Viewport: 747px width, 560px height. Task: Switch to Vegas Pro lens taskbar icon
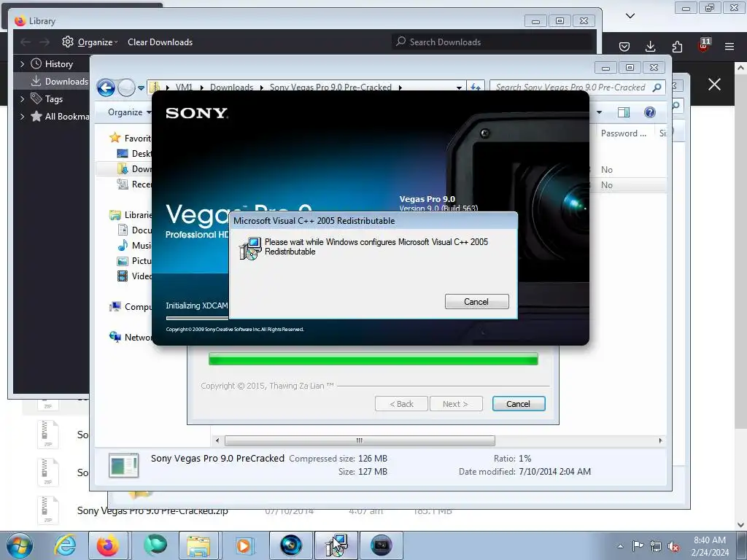tap(290, 545)
